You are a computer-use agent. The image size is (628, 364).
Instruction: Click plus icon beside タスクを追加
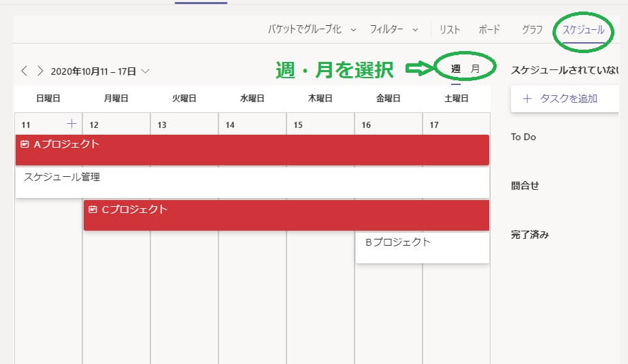tap(527, 99)
